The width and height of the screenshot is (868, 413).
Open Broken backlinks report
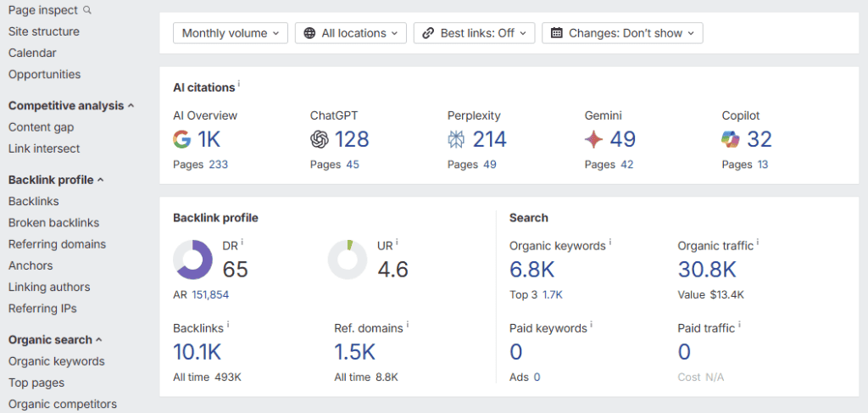point(53,222)
